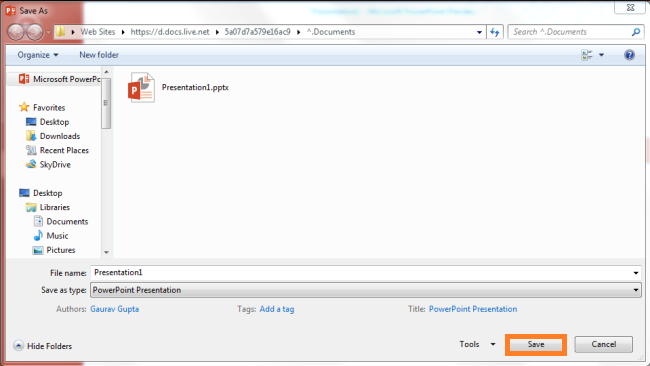The image size is (650, 366).
Task: Click the Presentation1.pptx file icon
Action: pos(141,87)
